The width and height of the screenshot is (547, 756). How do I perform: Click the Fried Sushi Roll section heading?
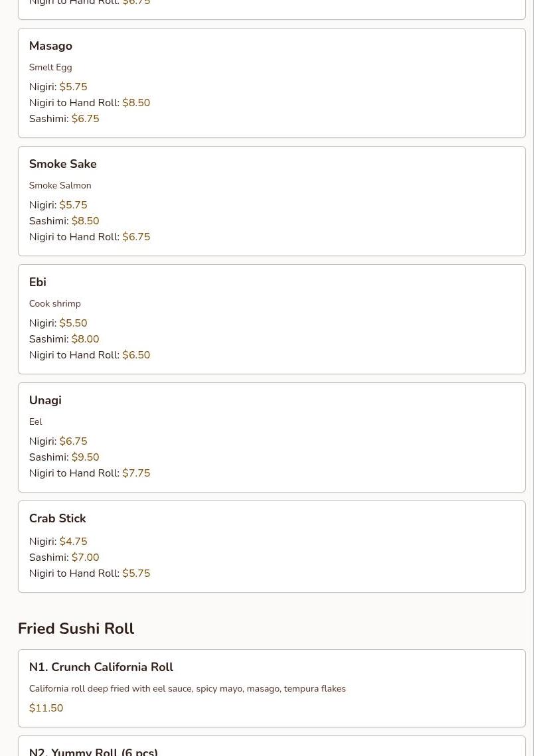pos(76,629)
